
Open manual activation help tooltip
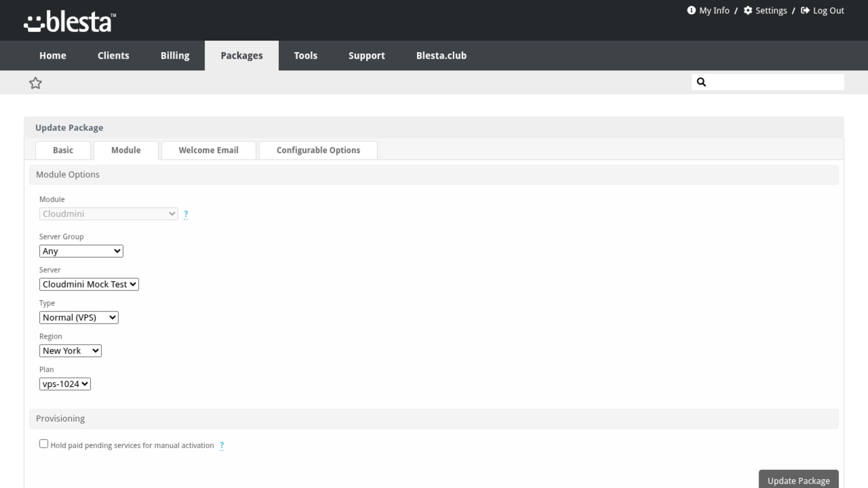click(222, 446)
